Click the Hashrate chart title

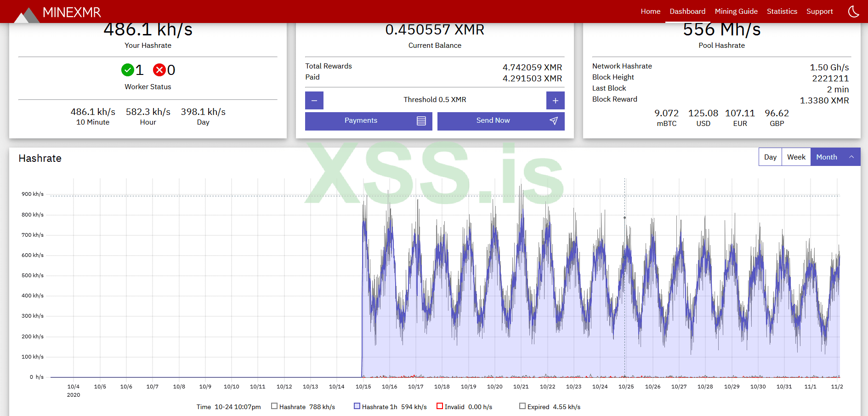click(x=40, y=158)
